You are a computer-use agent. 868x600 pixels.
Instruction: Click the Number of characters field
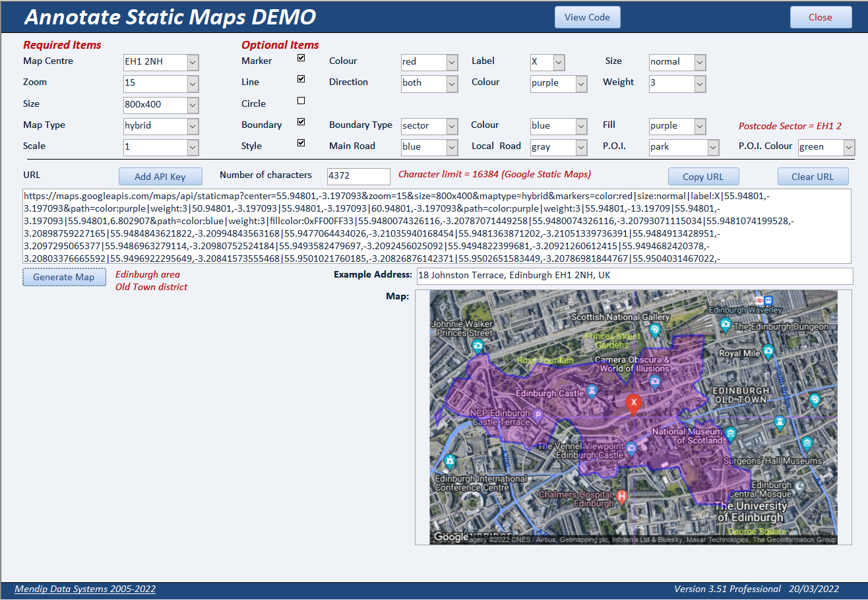point(359,176)
